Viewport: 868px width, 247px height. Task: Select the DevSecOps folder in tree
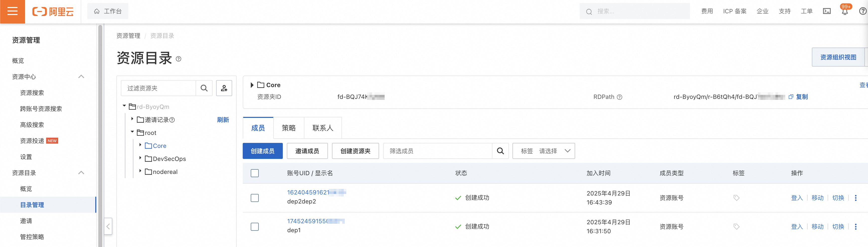169,159
